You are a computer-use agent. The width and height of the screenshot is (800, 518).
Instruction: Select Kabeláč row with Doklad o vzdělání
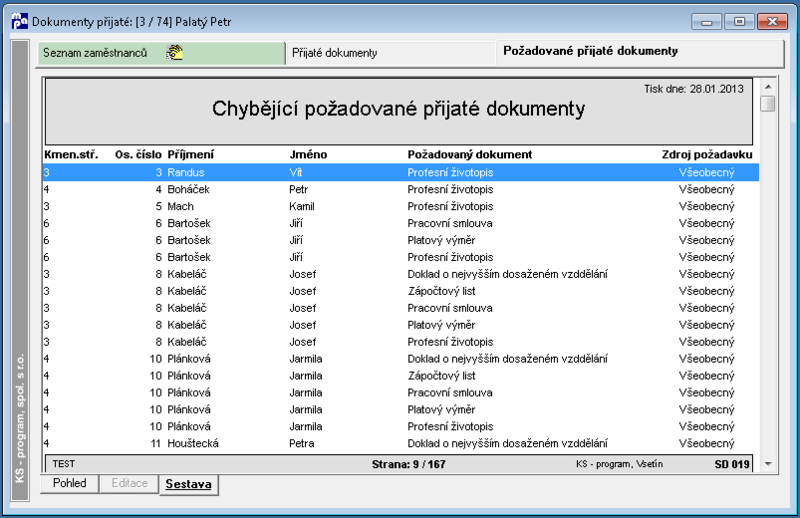401,274
